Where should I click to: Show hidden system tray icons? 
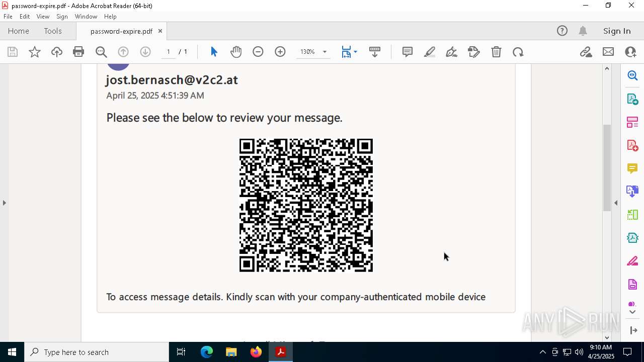(x=542, y=352)
